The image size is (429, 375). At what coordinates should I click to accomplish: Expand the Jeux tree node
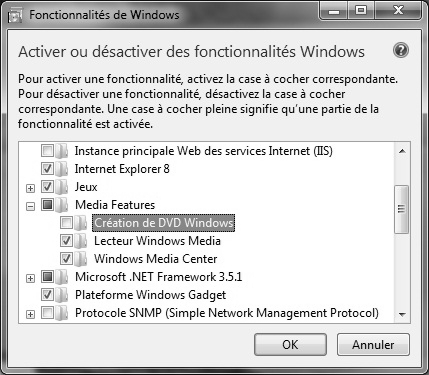click(30, 188)
